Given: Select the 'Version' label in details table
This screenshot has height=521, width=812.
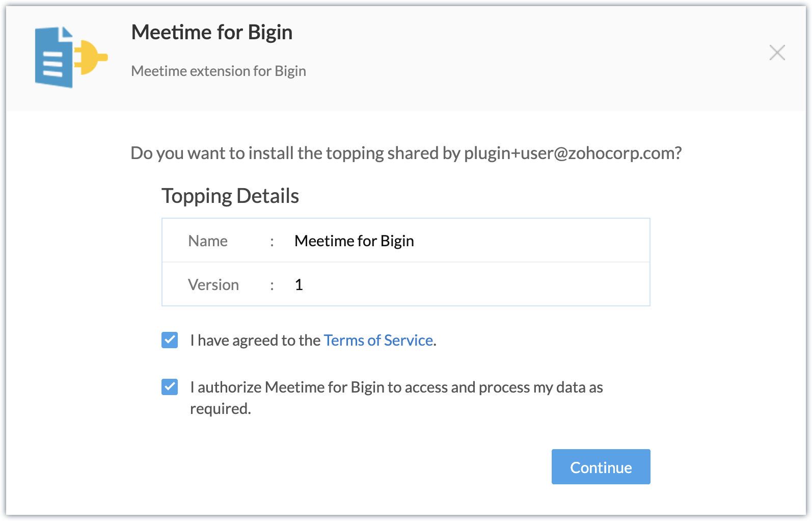Looking at the screenshot, I should click(x=213, y=284).
